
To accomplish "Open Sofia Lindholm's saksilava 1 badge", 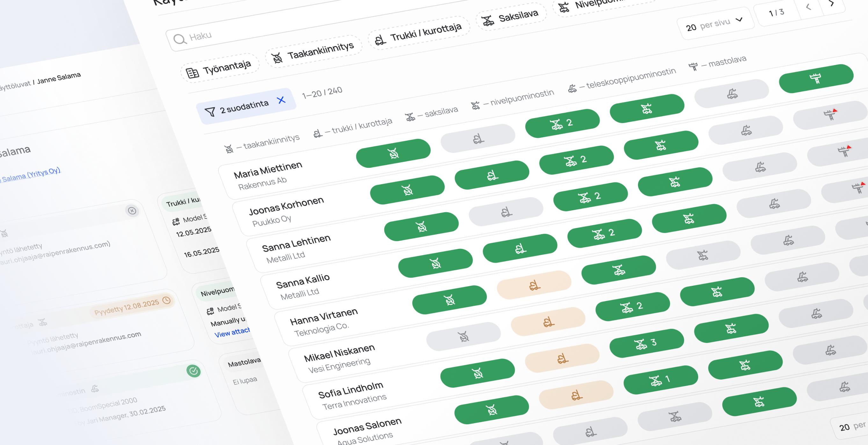I will (661, 380).
